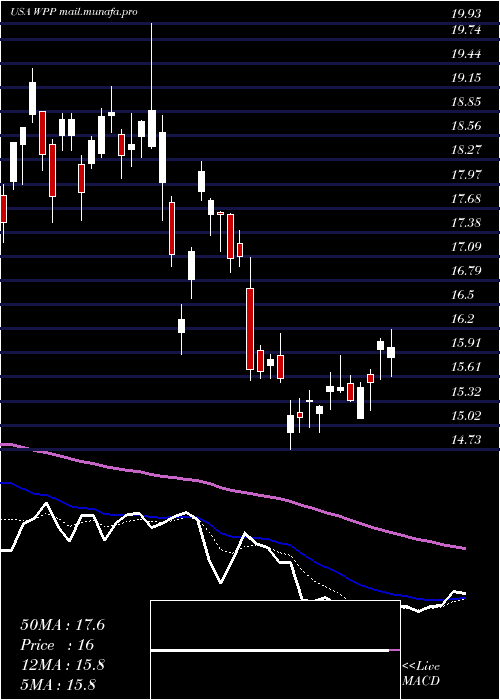Click the 15.02 price axis label
The height and width of the screenshot is (700, 500).
pos(466,417)
